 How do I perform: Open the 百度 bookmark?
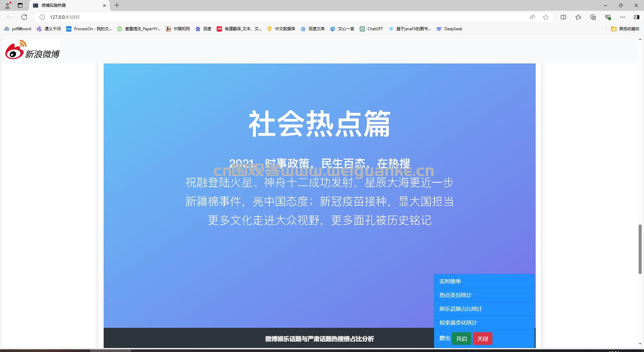[204, 29]
